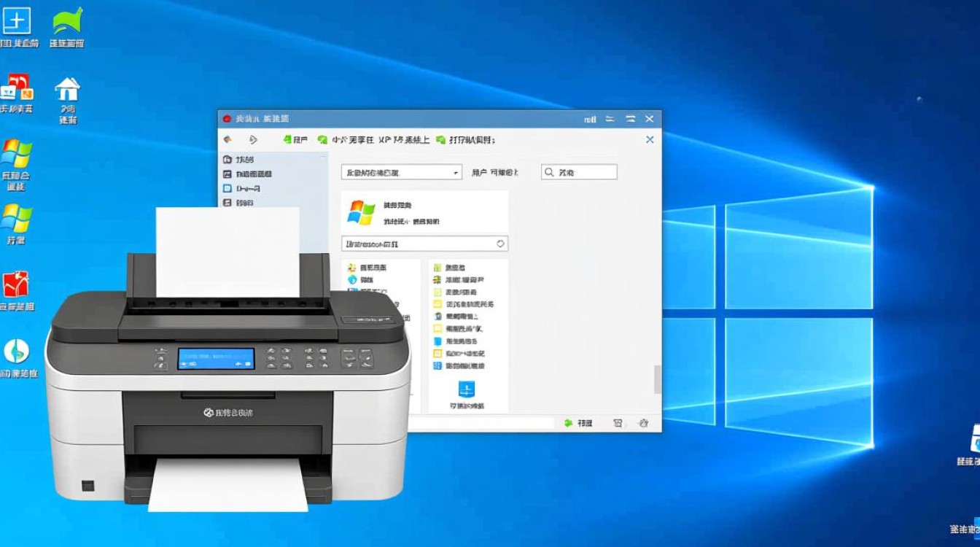Click the blue download icon below the file list
The width and height of the screenshot is (980, 547).
point(467,389)
